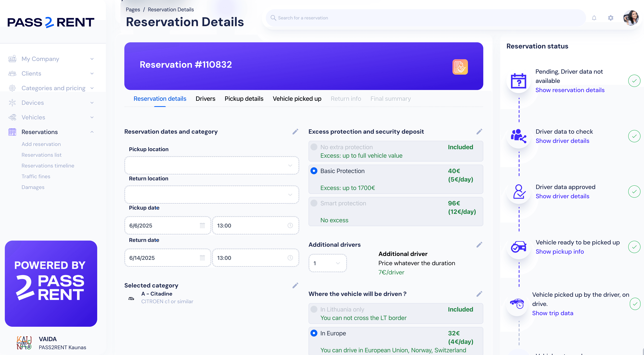Click the orange contract icon on the reservation banner
The height and width of the screenshot is (355, 644).
click(x=460, y=67)
